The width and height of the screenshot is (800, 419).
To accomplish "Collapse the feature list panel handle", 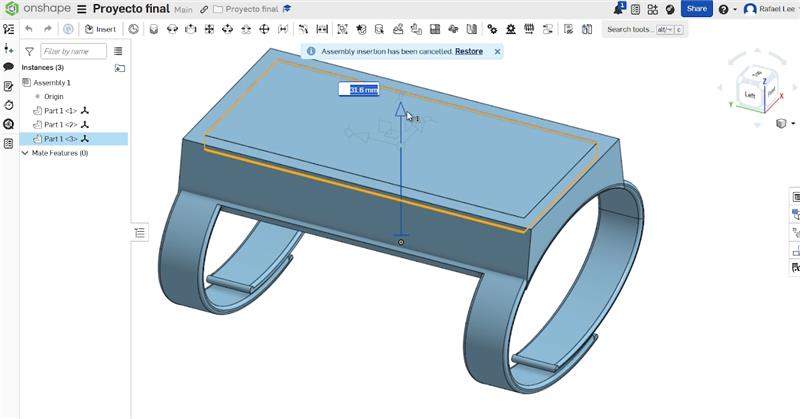I will [x=140, y=233].
